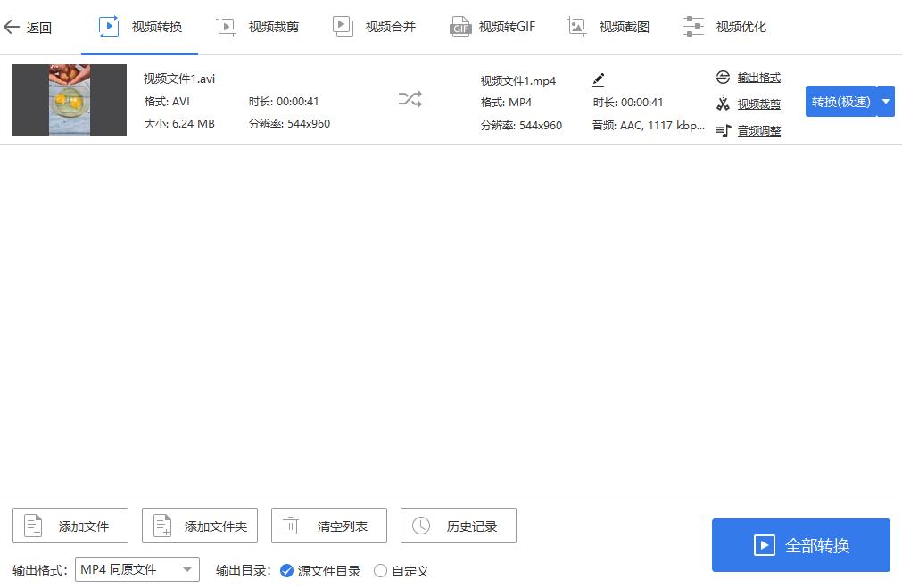The height and width of the screenshot is (588, 902).
Task: Clear the list with 清空列表
Action: tap(328, 526)
